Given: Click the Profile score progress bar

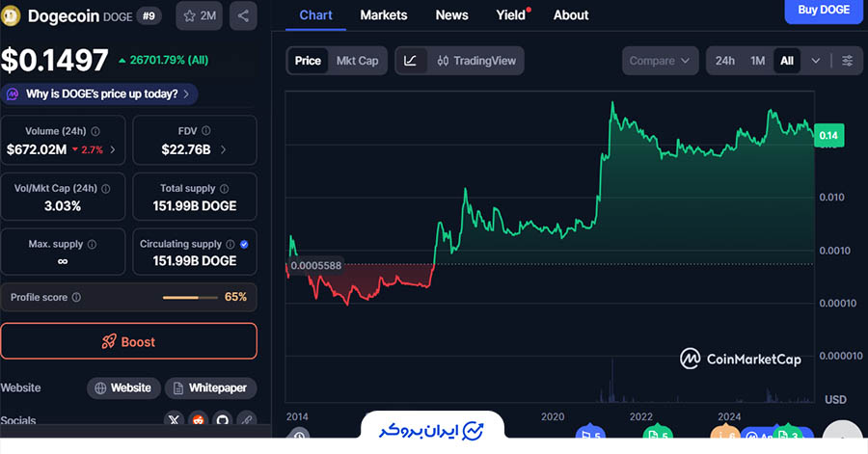Looking at the screenshot, I should coord(190,298).
